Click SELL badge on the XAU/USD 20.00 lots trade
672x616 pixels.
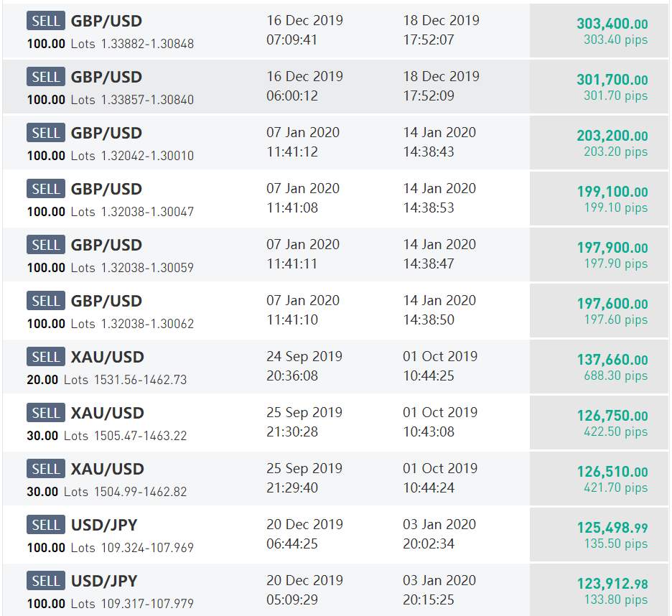pyautogui.click(x=46, y=357)
